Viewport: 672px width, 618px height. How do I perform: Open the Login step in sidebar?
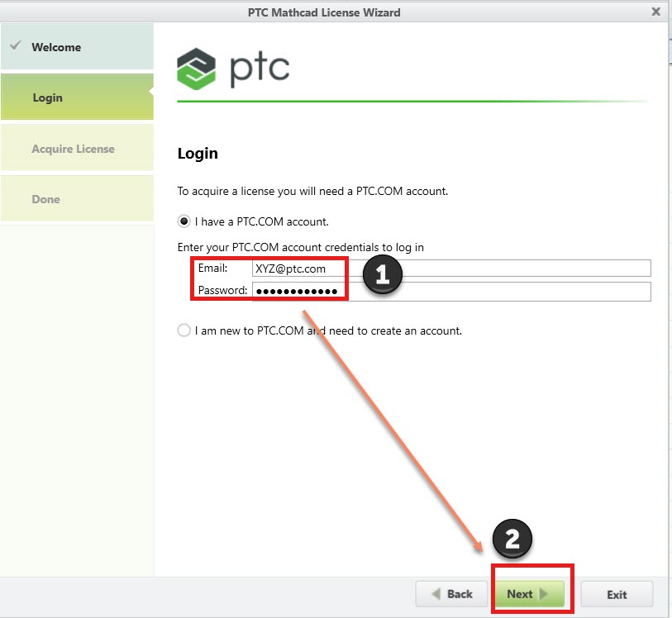click(77, 97)
